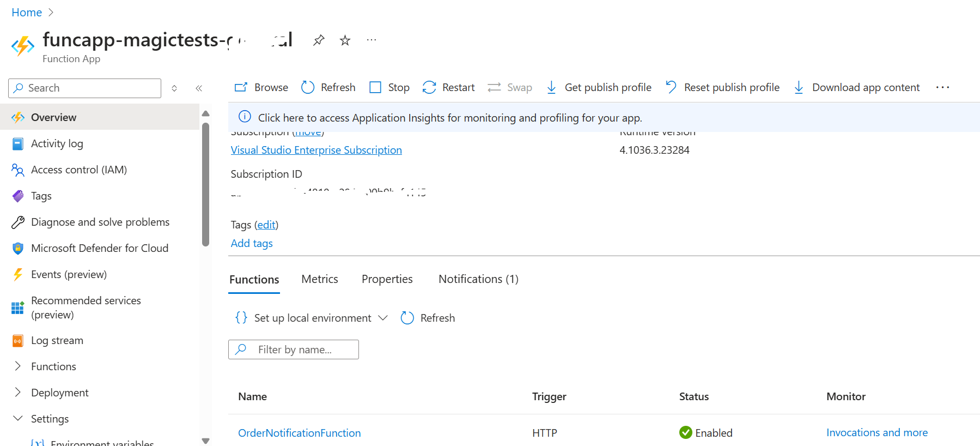
Task: Click the wrench Diagnose icon
Action: point(18,222)
